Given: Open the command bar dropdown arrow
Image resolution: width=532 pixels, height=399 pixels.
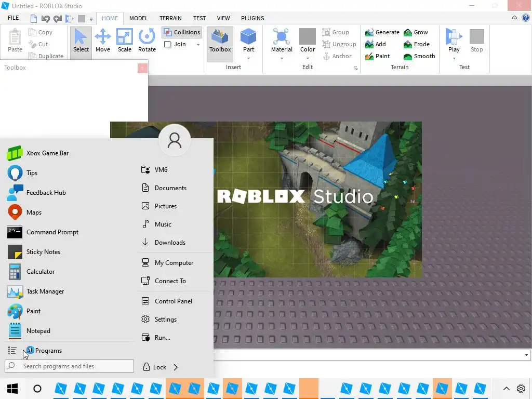Looking at the screenshot, I should (526, 355).
